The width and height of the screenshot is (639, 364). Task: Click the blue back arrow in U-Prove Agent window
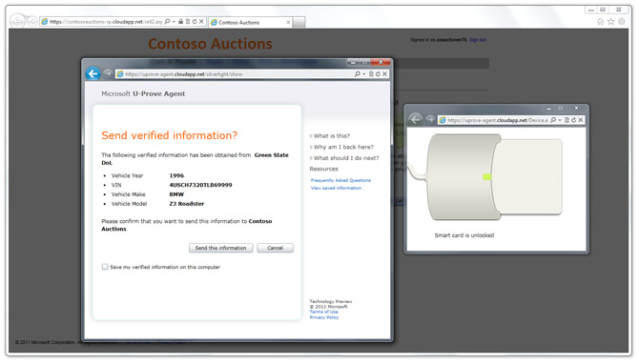[93, 73]
